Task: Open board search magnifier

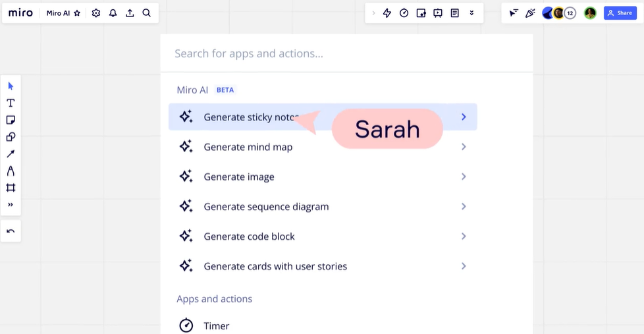Action: pyautogui.click(x=147, y=13)
